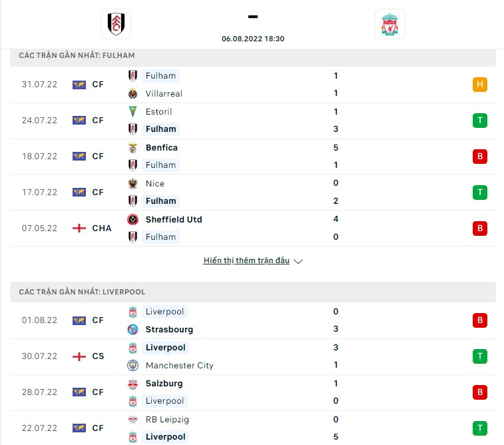Click the green T badge for Estoril match
504x445 pixels.
tap(480, 121)
